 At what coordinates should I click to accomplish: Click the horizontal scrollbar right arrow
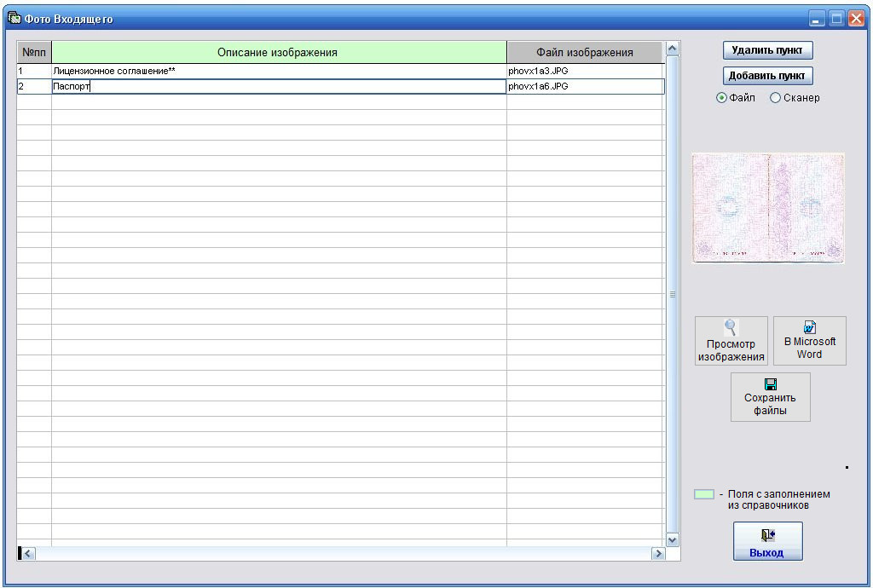659,554
